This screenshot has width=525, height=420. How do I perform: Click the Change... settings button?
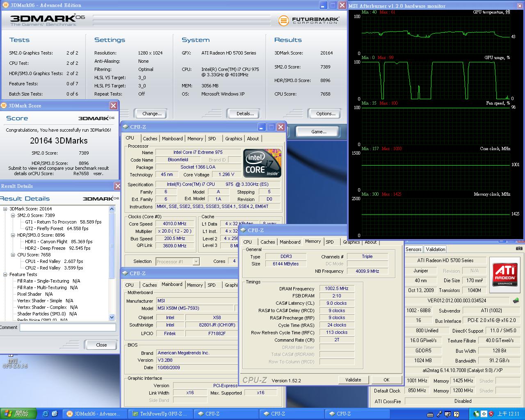(152, 114)
